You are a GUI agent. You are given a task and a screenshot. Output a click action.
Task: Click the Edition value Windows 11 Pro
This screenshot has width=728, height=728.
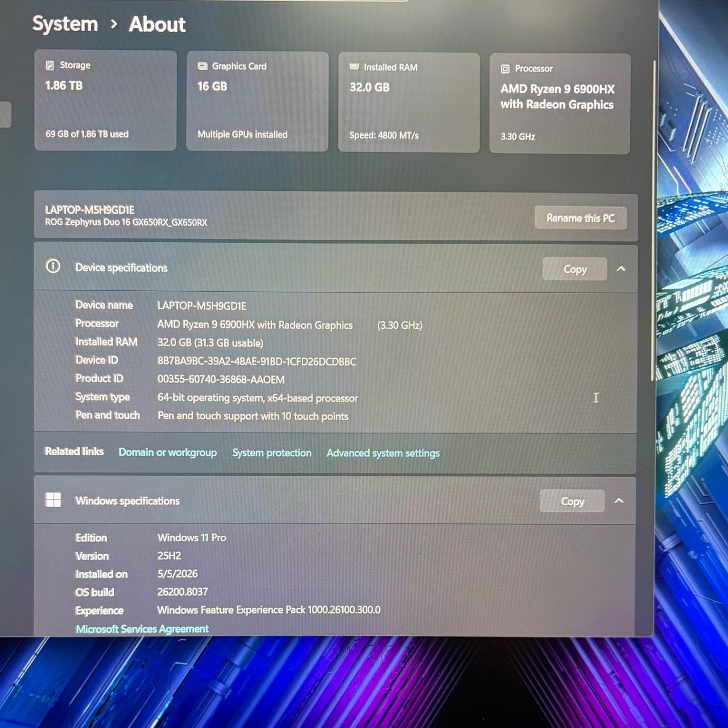coord(192,538)
